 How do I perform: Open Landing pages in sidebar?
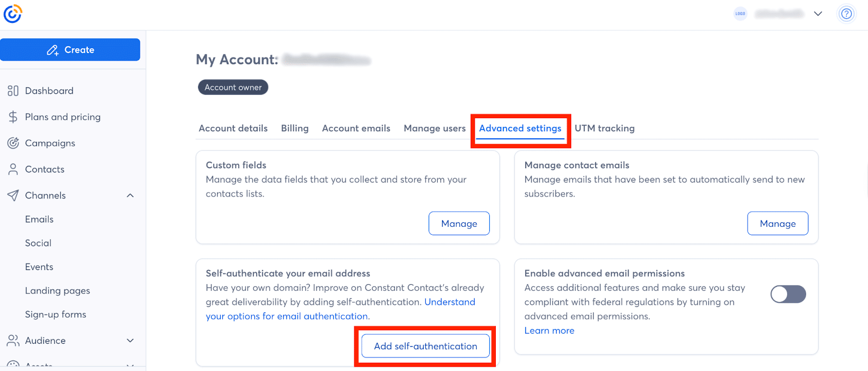[58, 291]
